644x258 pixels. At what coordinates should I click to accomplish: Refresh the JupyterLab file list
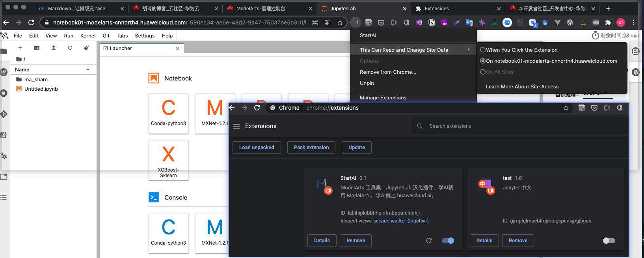click(x=70, y=48)
